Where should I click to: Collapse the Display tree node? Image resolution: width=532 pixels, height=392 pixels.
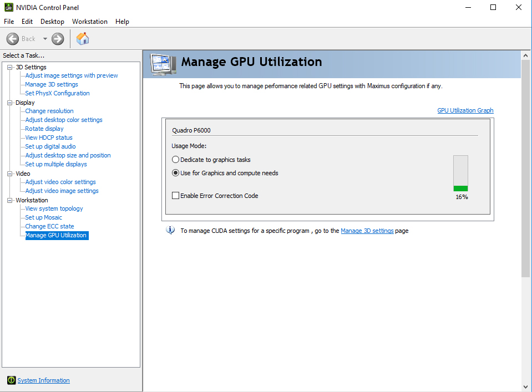(9, 103)
